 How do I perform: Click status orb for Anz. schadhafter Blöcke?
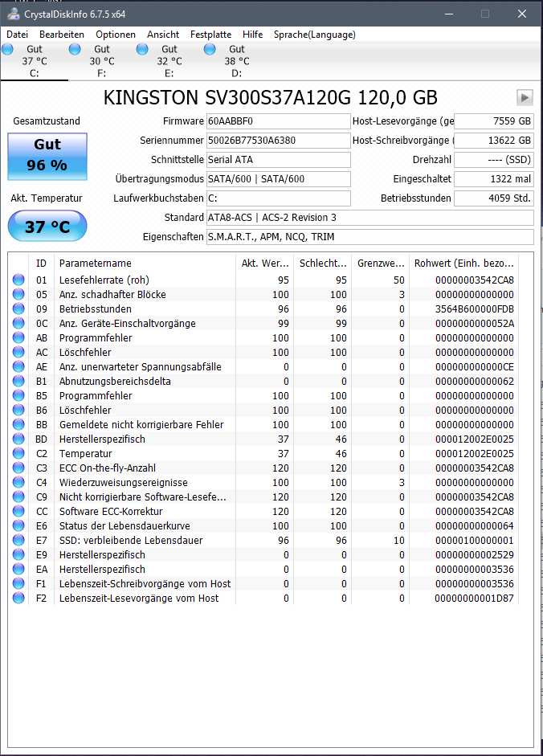(18, 294)
